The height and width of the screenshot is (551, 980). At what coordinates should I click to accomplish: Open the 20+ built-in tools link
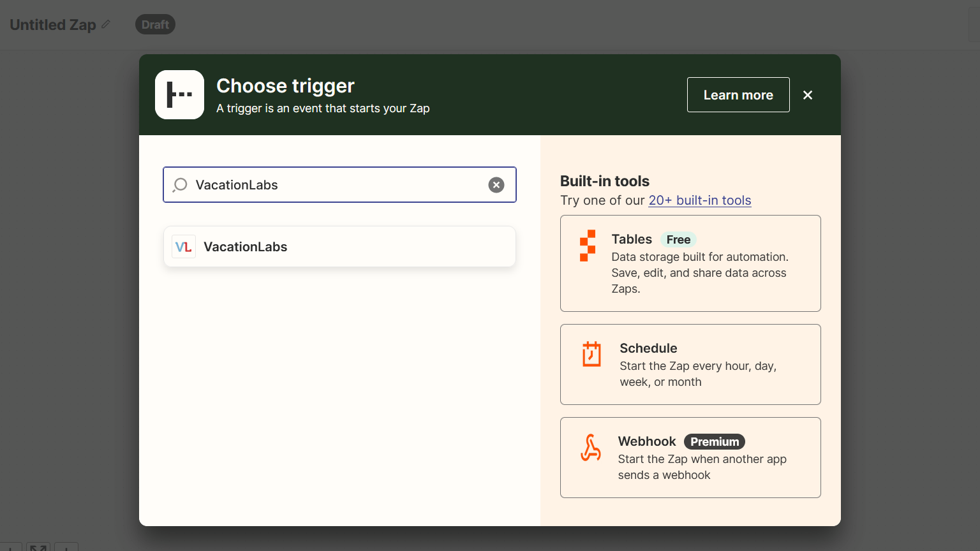click(x=699, y=200)
